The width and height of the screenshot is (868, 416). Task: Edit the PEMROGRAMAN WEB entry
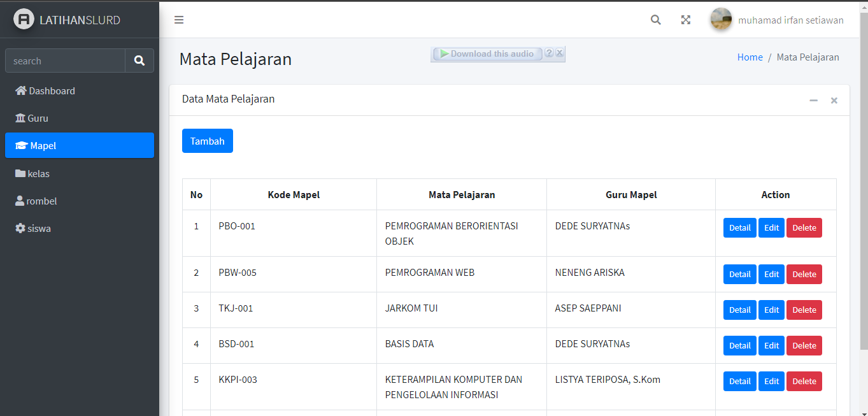[771, 274]
